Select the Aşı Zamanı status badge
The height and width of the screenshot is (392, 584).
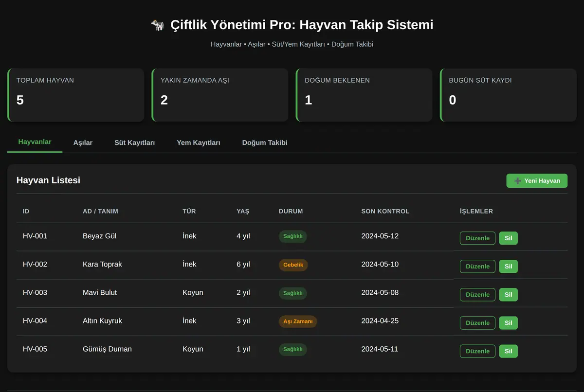(298, 321)
